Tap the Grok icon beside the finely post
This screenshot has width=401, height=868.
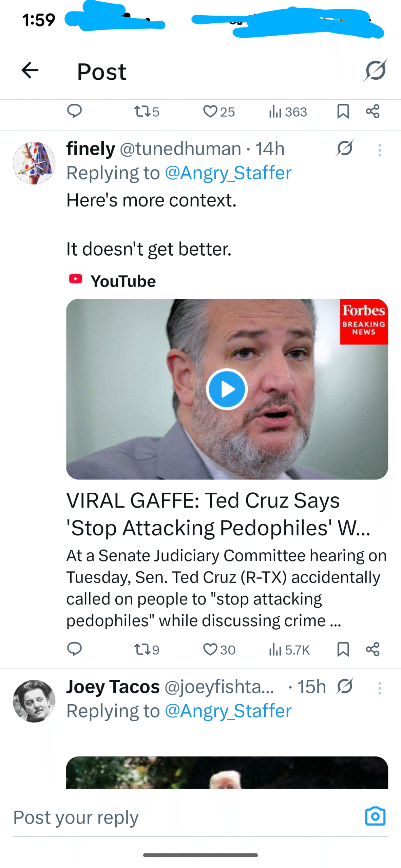pos(345,148)
